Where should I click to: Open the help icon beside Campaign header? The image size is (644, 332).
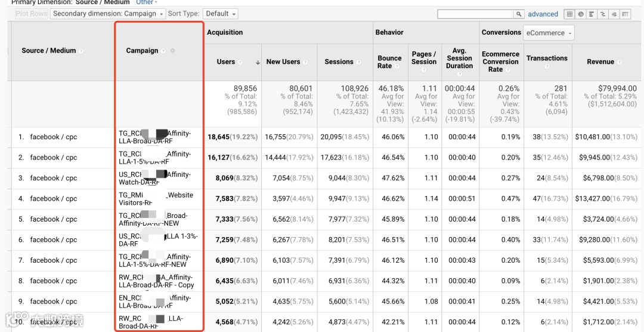(x=163, y=51)
